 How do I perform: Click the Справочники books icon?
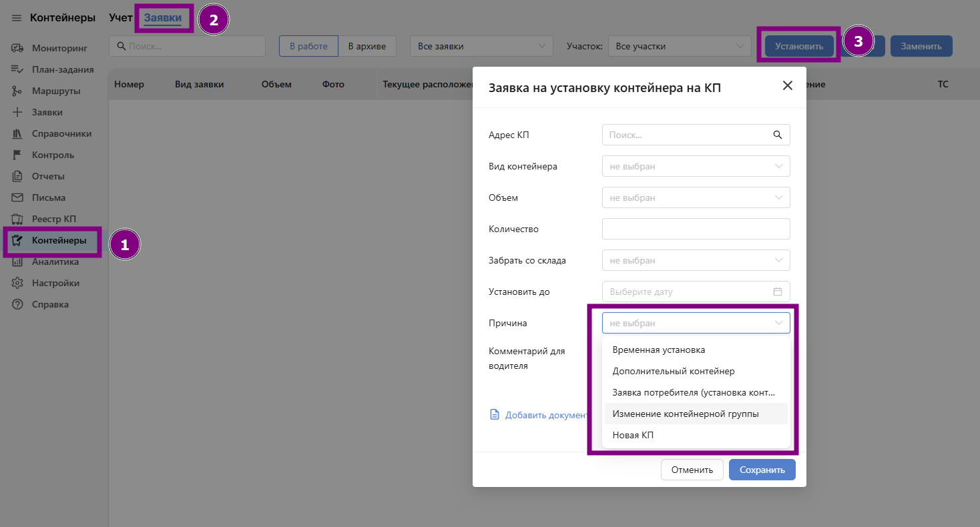pyautogui.click(x=18, y=133)
